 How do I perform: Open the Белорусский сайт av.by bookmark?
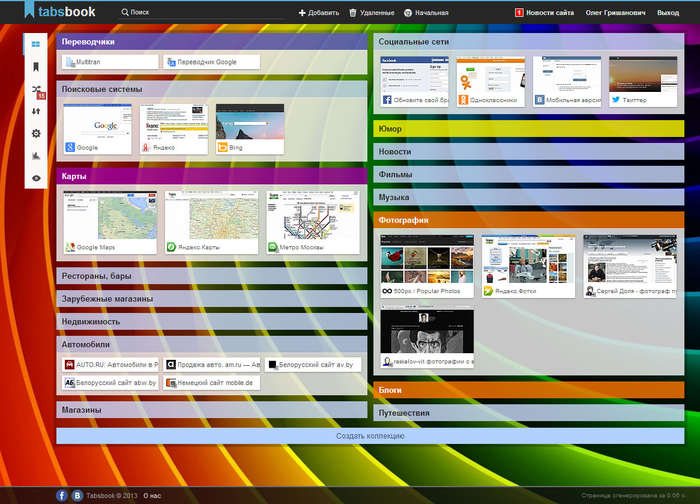313,365
